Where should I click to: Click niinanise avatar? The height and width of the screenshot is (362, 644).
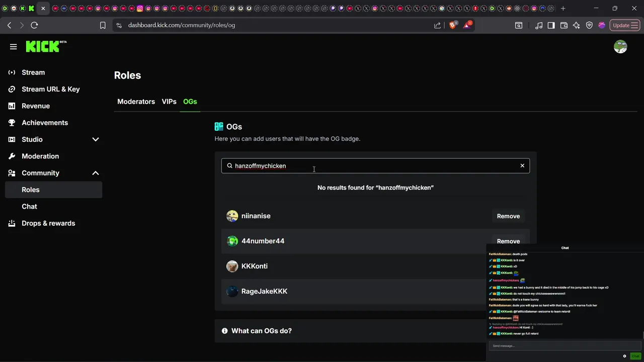point(232,216)
